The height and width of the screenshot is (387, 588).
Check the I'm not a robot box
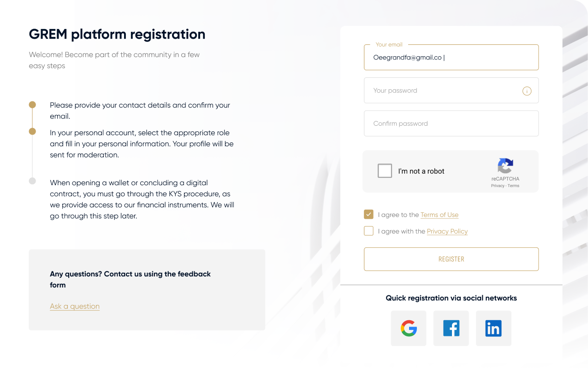[385, 170]
